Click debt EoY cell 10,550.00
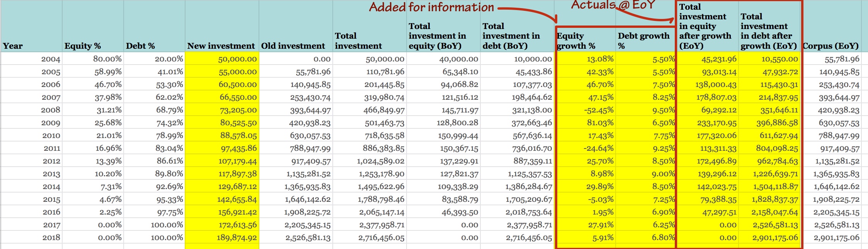 (x=769, y=59)
